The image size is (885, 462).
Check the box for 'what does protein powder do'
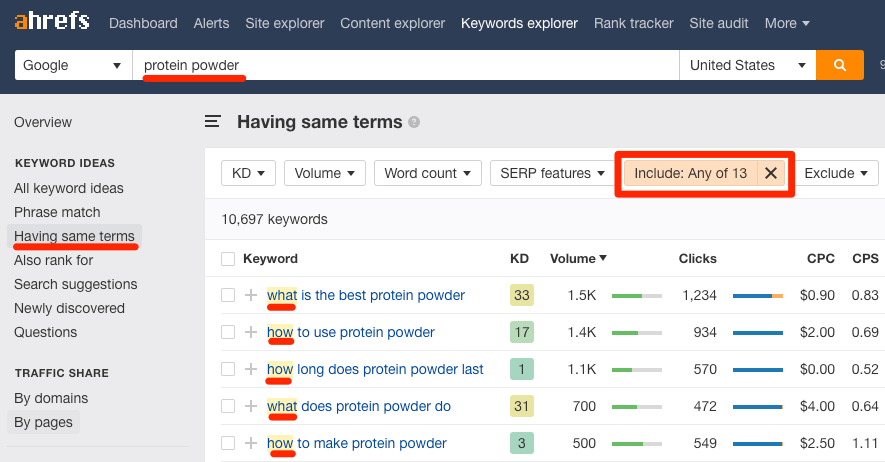(228, 406)
